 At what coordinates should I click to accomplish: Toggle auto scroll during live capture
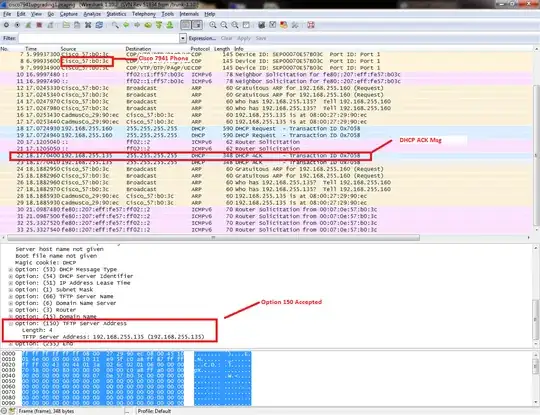click(197, 25)
